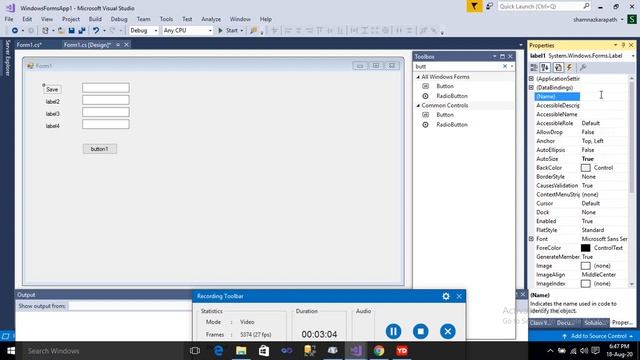Open Recording Toolbar settings gear
This screenshot has width=640, height=360.
pyautogui.click(x=446, y=296)
